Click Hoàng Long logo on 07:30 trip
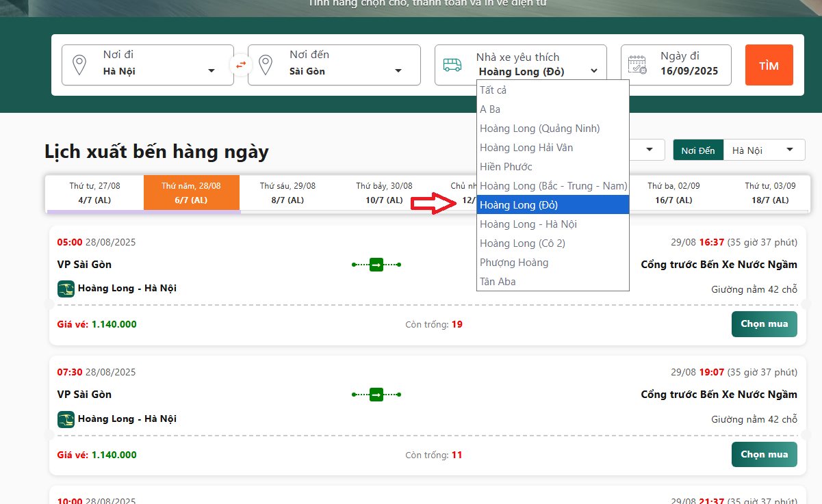Screen dimensions: 822x504 coord(66,419)
